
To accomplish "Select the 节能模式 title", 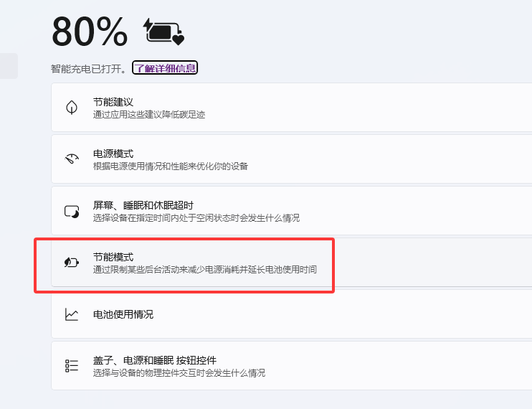I will (x=113, y=257).
